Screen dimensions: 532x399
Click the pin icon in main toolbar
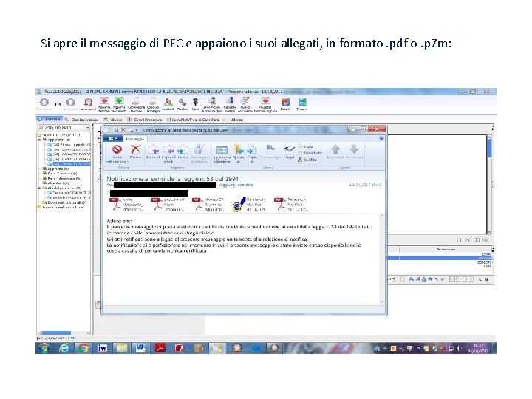point(195,104)
